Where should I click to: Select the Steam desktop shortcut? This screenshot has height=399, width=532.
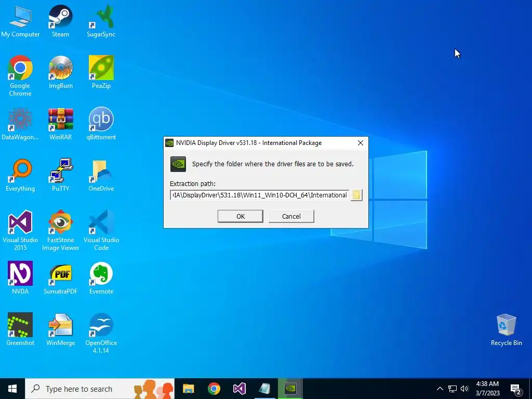[60, 21]
